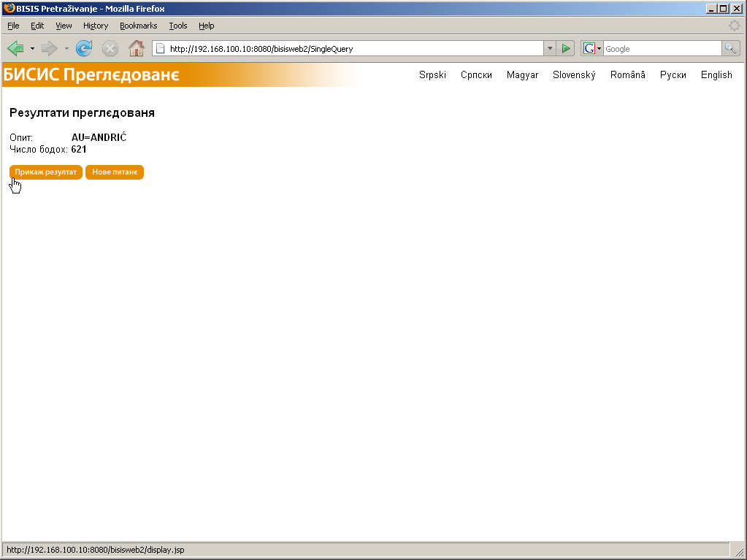Click the query text AU=ANDRIĆ
Screen dimensions: 747x560
[99, 137]
